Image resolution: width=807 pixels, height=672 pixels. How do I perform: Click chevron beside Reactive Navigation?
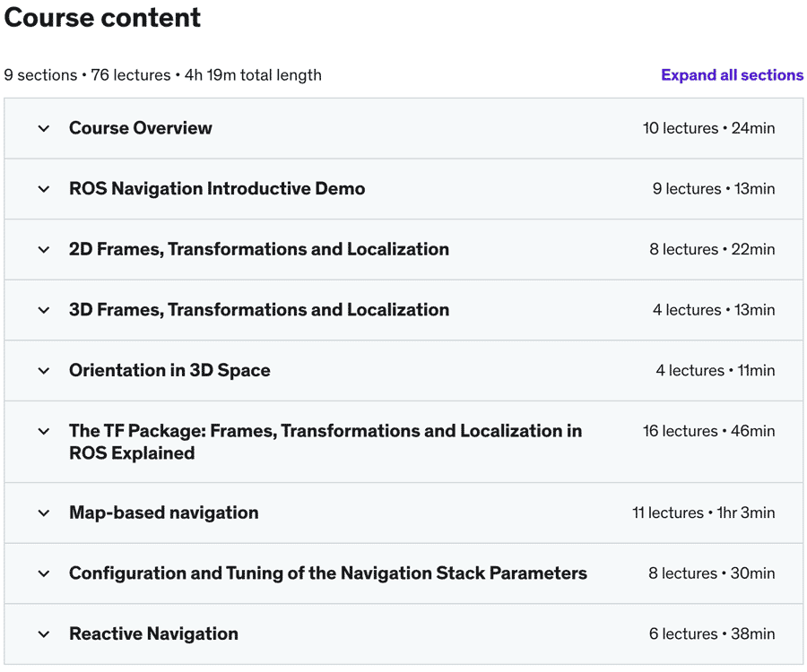[x=44, y=634]
